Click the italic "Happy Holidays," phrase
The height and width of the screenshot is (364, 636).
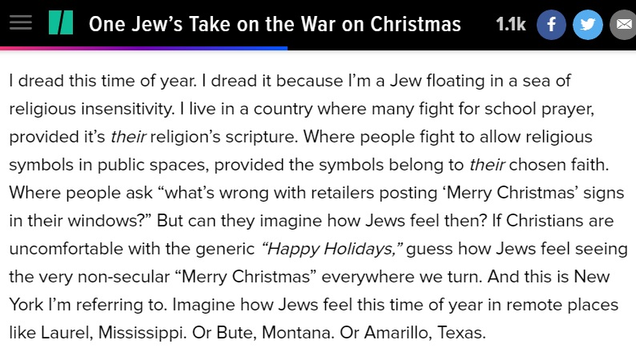click(332, 249)
